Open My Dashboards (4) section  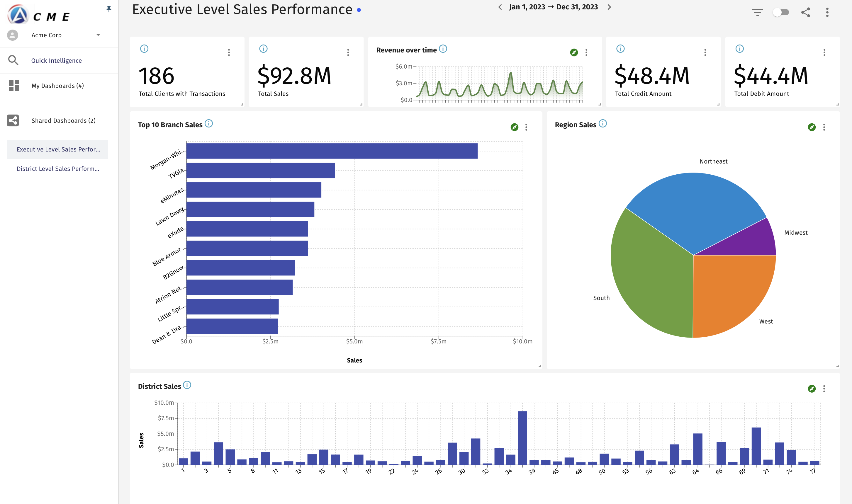[57, 86]
